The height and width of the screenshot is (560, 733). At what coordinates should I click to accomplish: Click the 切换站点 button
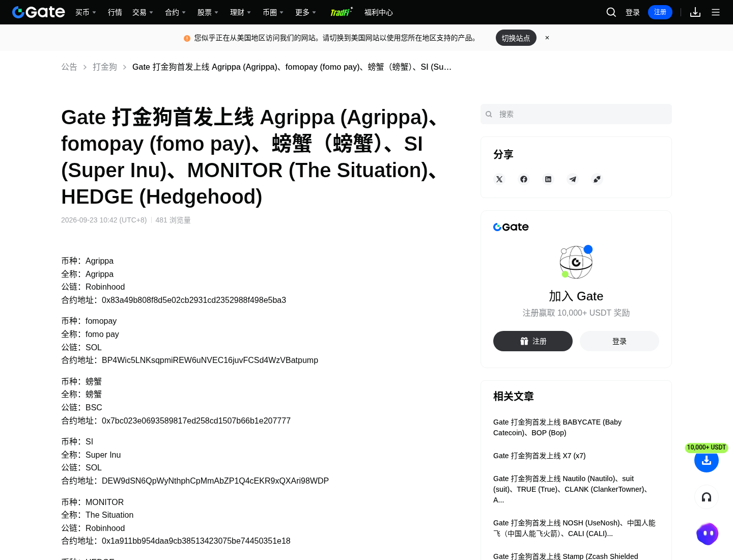click(x=516, y=38)
